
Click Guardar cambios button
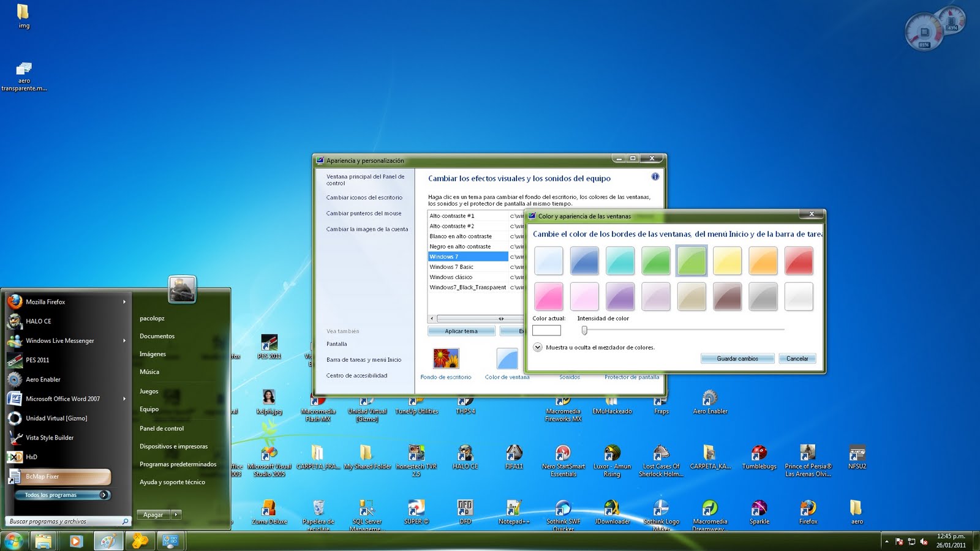coord(737,359)
